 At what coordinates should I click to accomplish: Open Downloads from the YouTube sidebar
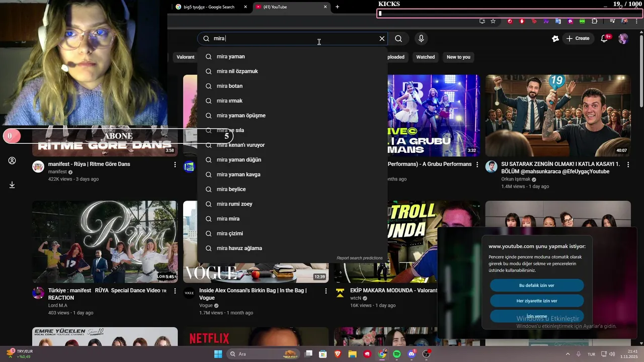12,185
